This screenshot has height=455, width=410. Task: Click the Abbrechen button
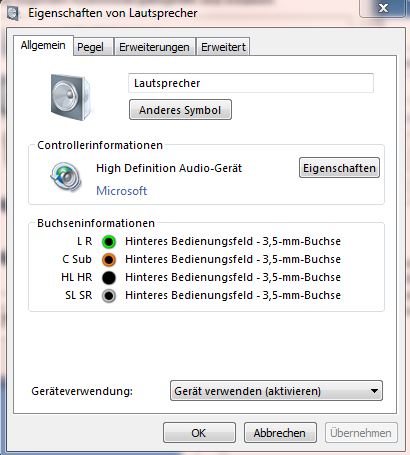(x=280, y=433)
